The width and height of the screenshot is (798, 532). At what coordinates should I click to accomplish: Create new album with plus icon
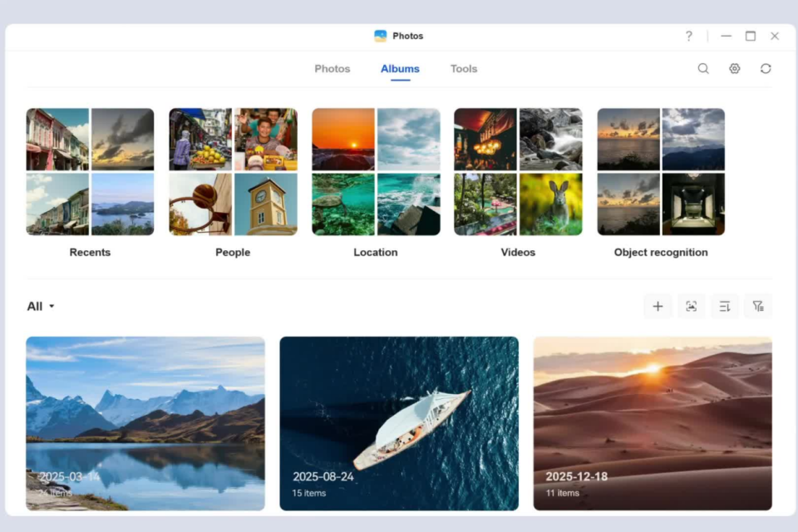[658, 307]
